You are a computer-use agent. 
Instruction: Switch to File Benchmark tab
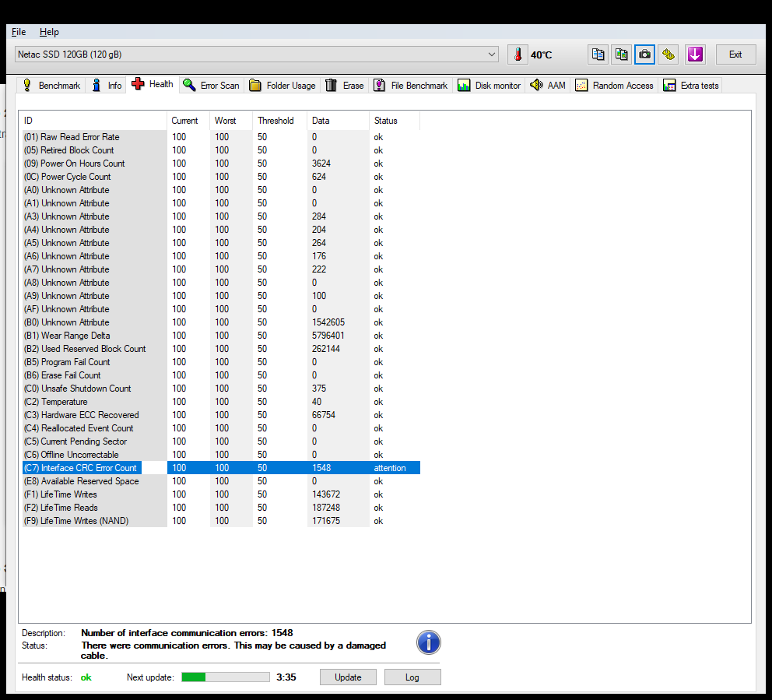tap(411, 85)
